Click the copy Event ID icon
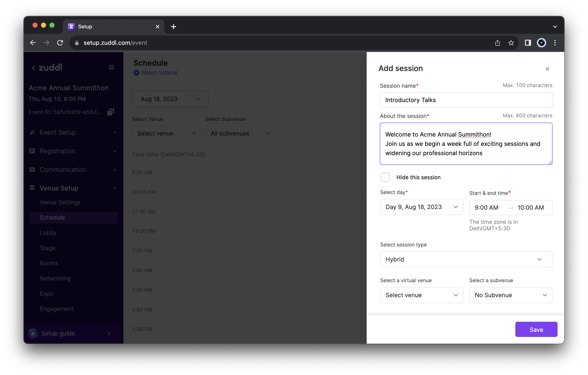 (x=110, y=112)
